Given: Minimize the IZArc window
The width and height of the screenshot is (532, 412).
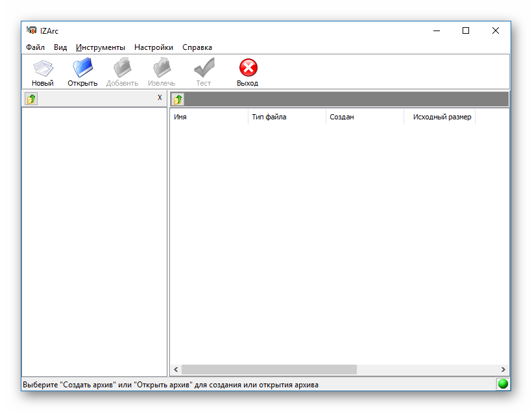Looking at the screenshot, I should point(437,31).
